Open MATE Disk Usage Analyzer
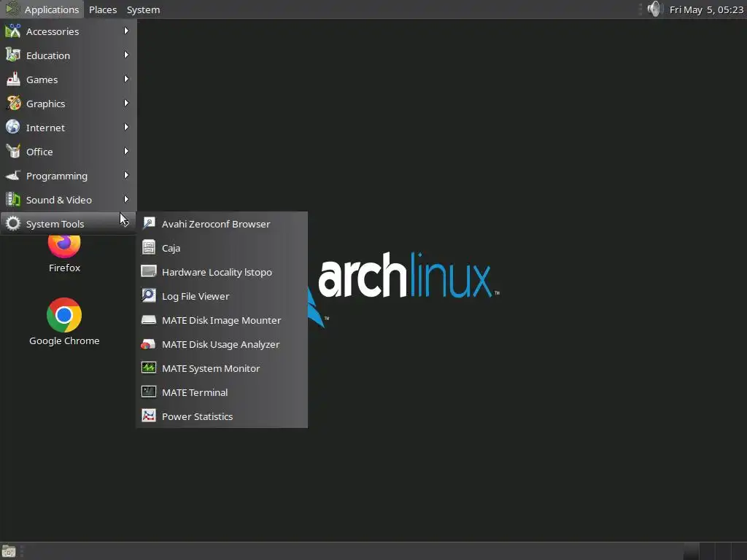Viewport: 747px width, 560px height. pos(222,344)
